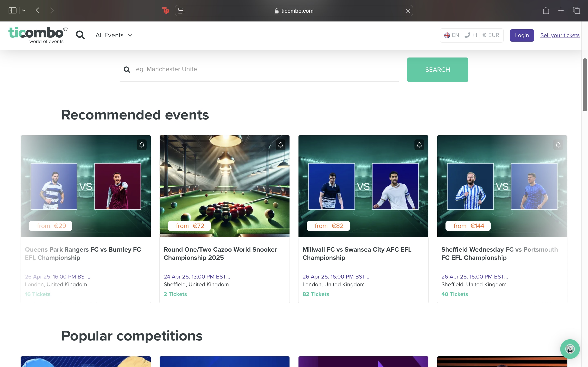Toggle alert bell on Queens Park Rangers card
Screen dimensions: 588x367
pos(142,145)
